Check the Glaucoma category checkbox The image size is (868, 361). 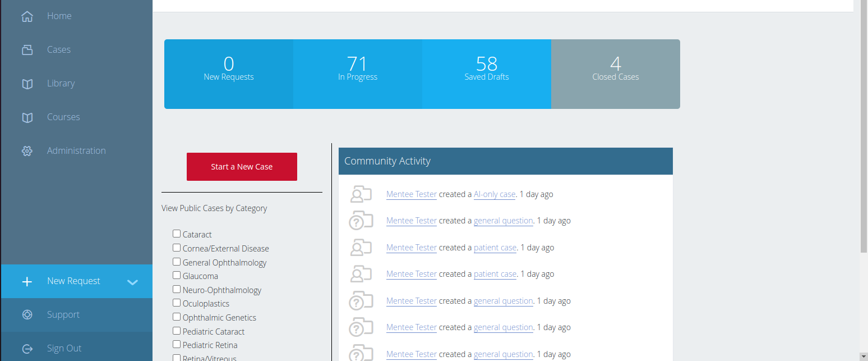pos(177,275)
